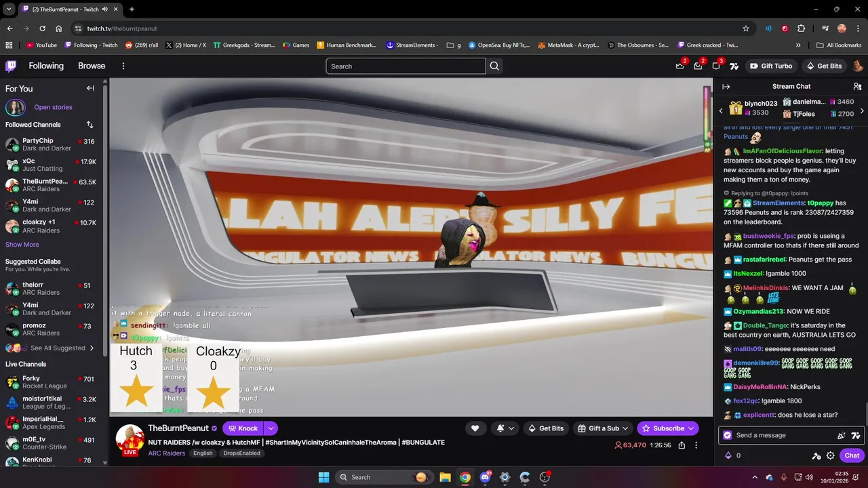
Task: Open the Windows Start menu
Action: [x=323, y=477]
